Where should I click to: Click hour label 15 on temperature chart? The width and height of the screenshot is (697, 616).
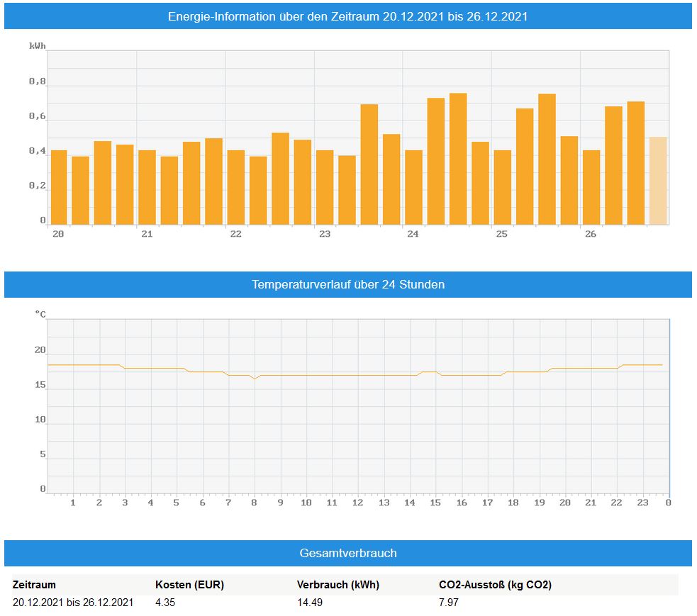(435, 502)
